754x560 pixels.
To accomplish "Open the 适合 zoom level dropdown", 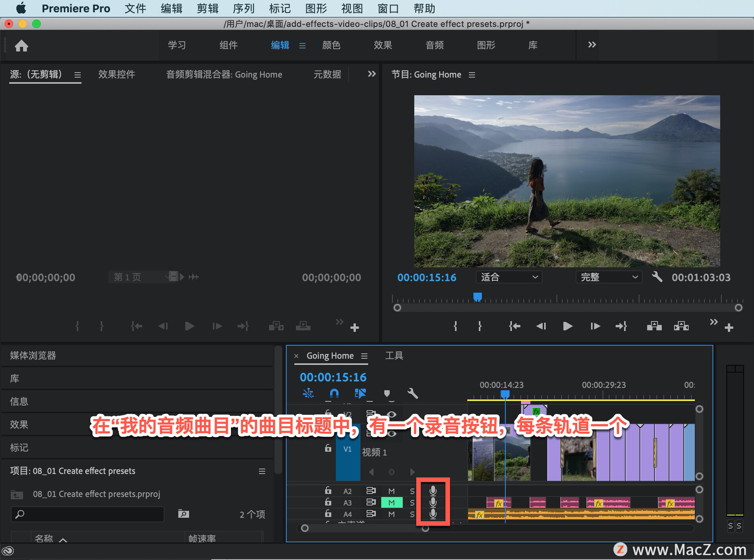I will point(509,277).
